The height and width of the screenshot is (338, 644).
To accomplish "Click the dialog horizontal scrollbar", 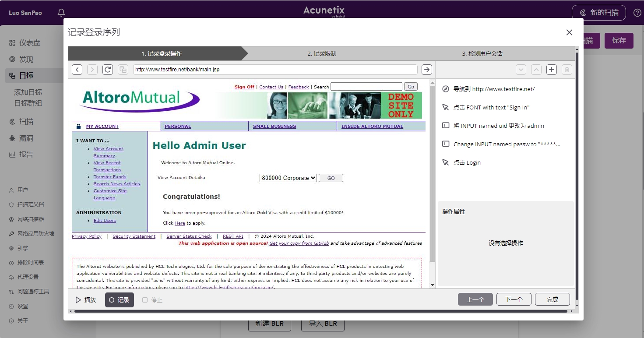I will tap(321, 311).
